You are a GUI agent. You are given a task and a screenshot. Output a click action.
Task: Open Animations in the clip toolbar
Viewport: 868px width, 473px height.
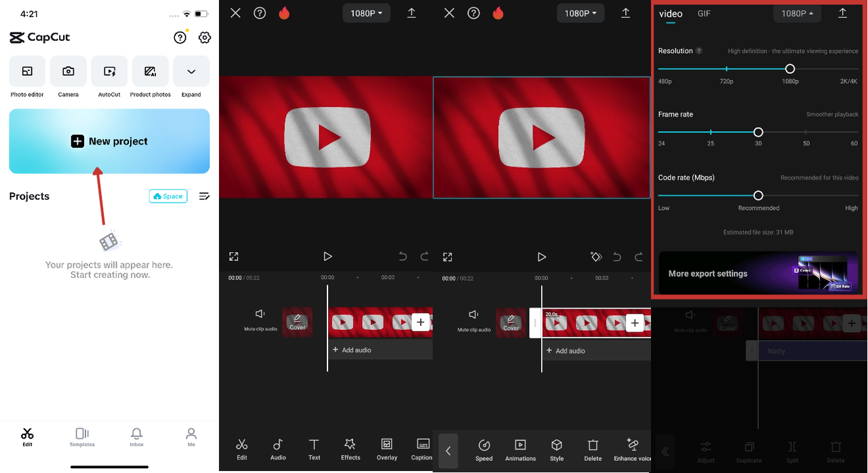520,450
